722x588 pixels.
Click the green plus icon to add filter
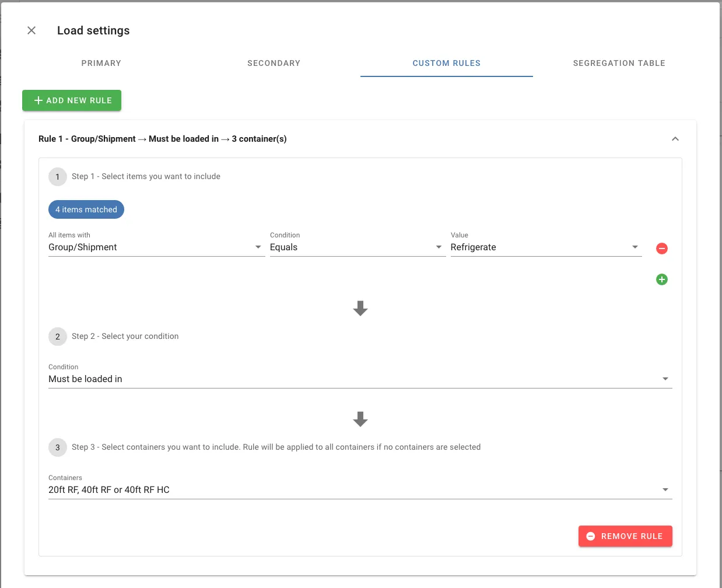click(662, 279)
